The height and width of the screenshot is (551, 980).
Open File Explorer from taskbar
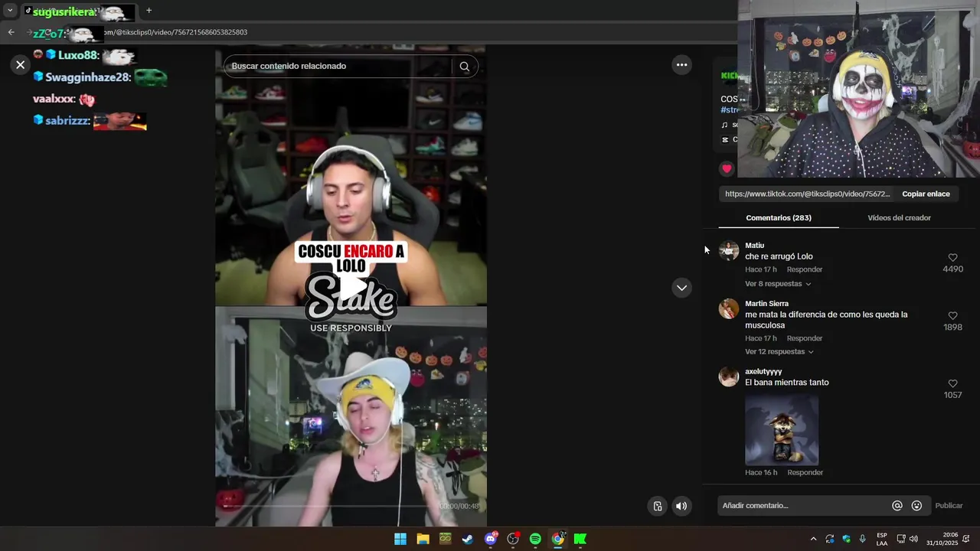pos(423,539)
